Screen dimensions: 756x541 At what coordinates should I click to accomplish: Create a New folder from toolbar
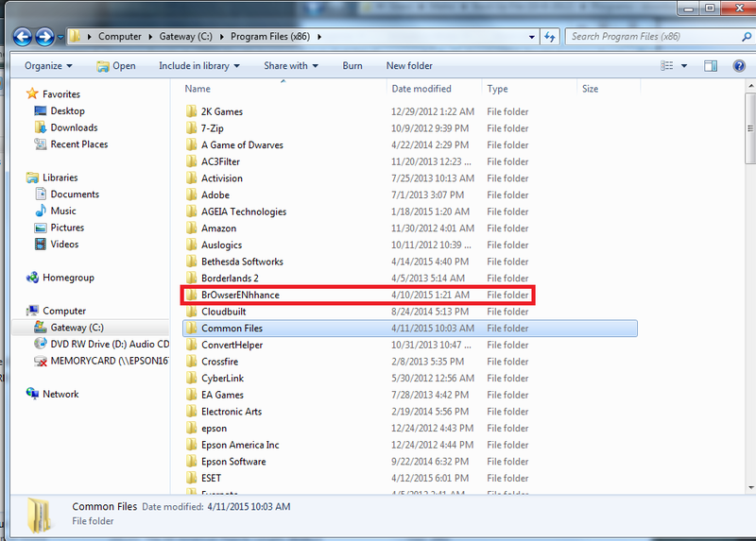(x=409, y=66)
